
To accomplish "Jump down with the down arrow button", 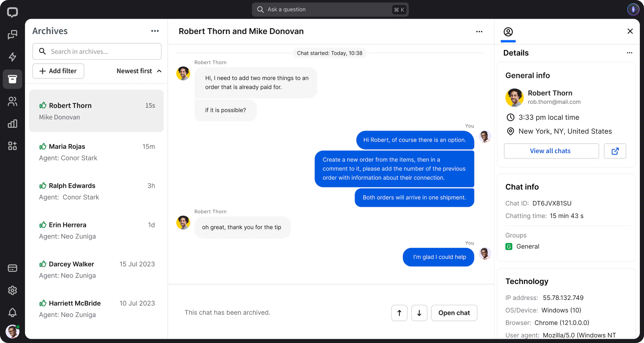I will [x=419, y=313].
